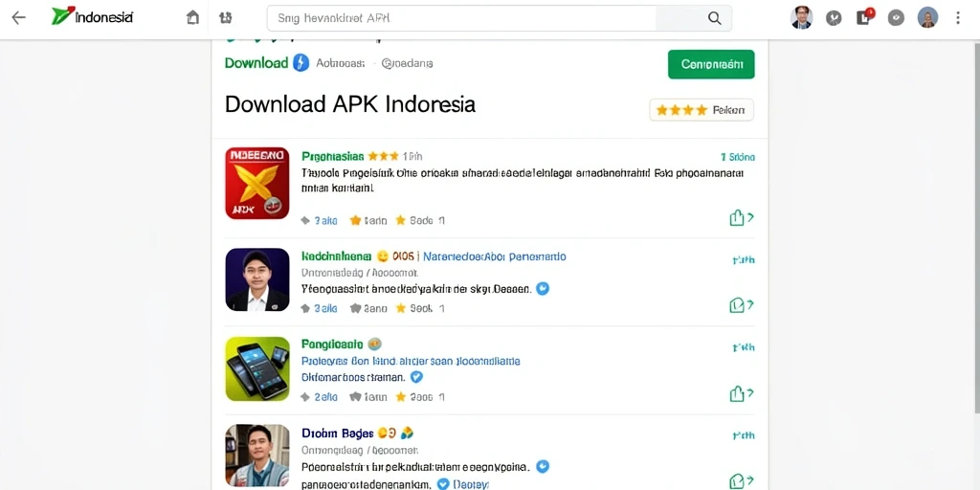This screenshot has height=490, width=980.
Task: Click the verified badge in Dlobm Bages description
Action: (544, 466)
